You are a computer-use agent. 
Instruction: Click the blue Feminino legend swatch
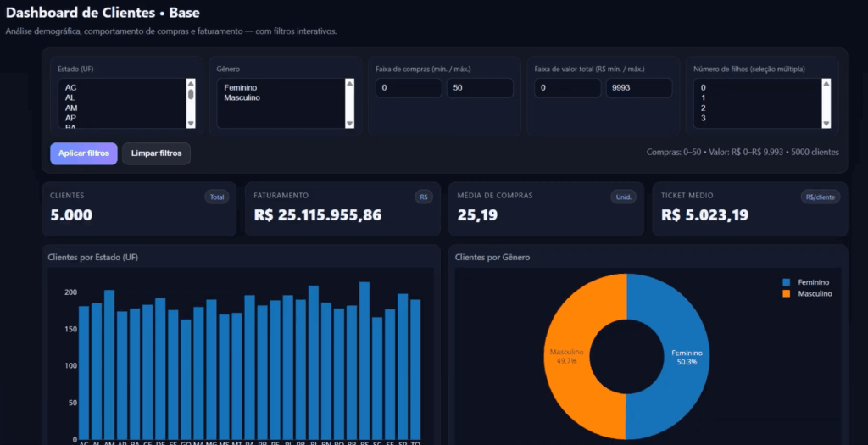(x=786, y=282)
